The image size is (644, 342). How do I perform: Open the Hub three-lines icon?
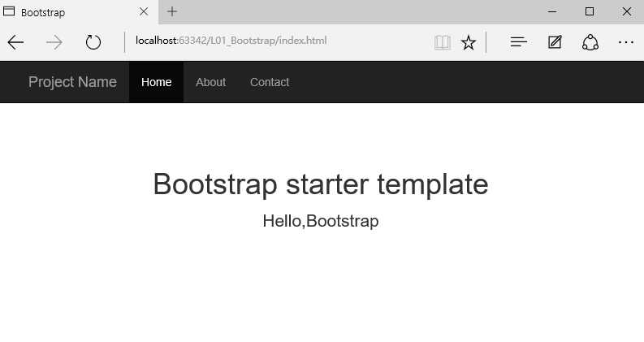pos(518,42)
